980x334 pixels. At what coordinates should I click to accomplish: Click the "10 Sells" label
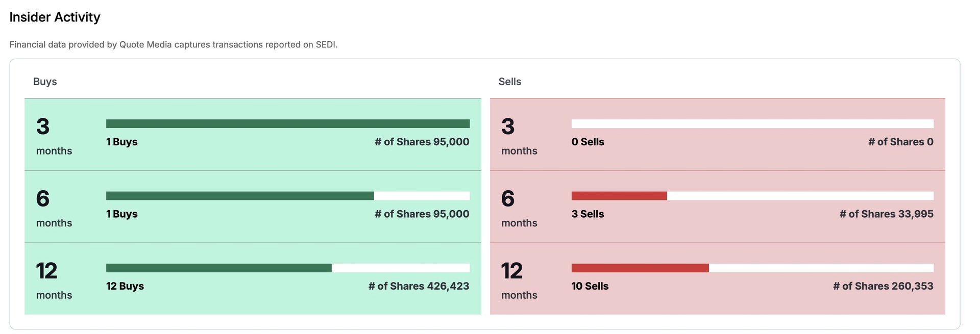pyautogui.click(x=590, y=286)
